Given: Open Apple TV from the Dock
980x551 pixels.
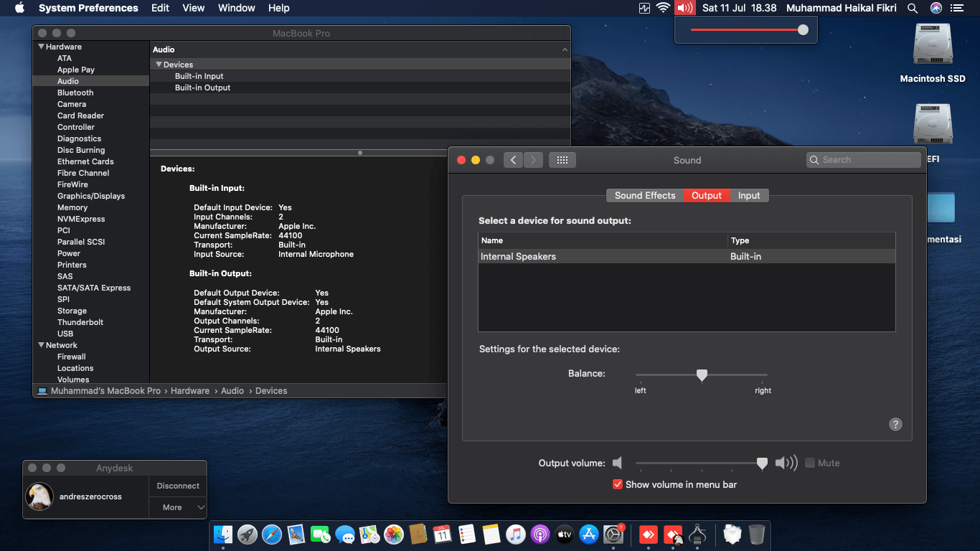Looking at the screenshot, I should coord(565,534).
